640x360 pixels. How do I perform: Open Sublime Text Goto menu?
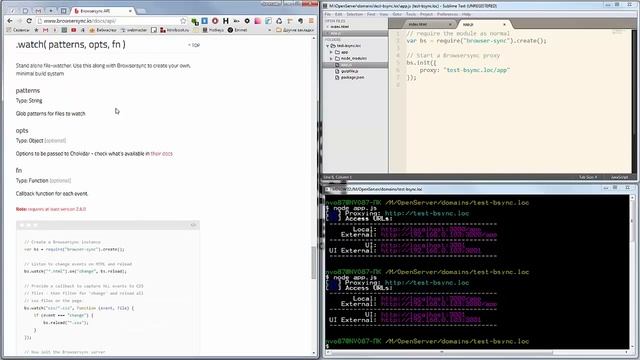397,14
